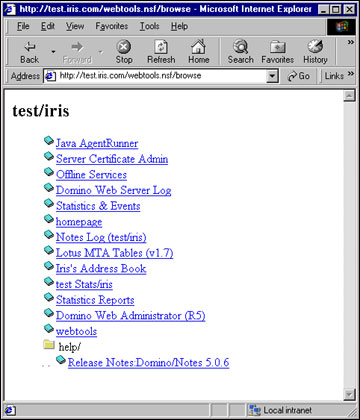This screenshot has height=420, width=360.
Task: Go to Home page icon
Action: pyautogui.click(x=198, y=47)
